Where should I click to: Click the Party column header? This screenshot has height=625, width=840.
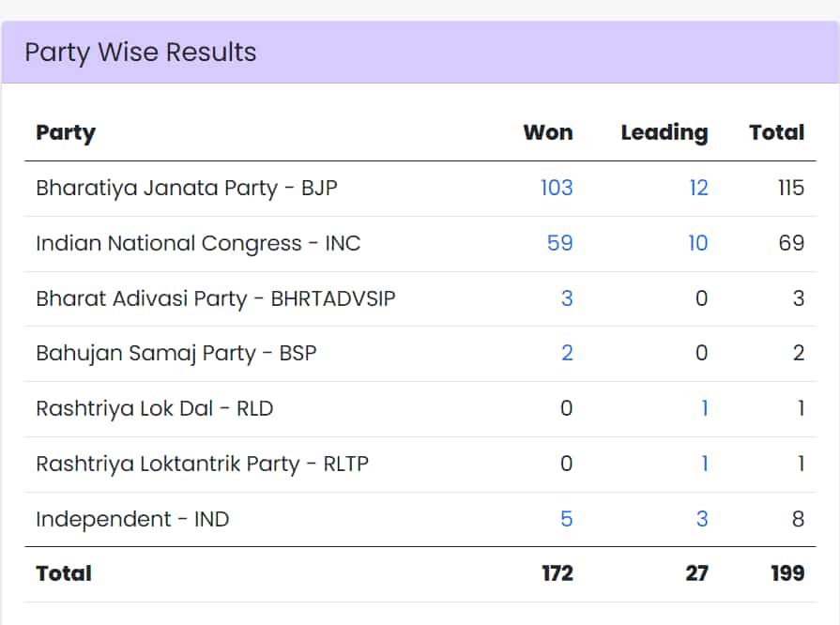coord(66,132)
